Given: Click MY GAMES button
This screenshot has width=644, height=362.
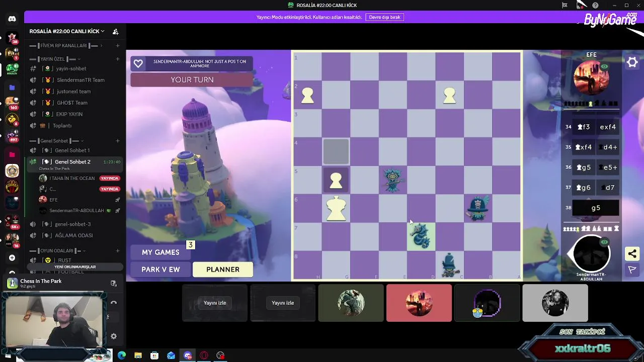Looking at the screenshot, I should point(160,252).
